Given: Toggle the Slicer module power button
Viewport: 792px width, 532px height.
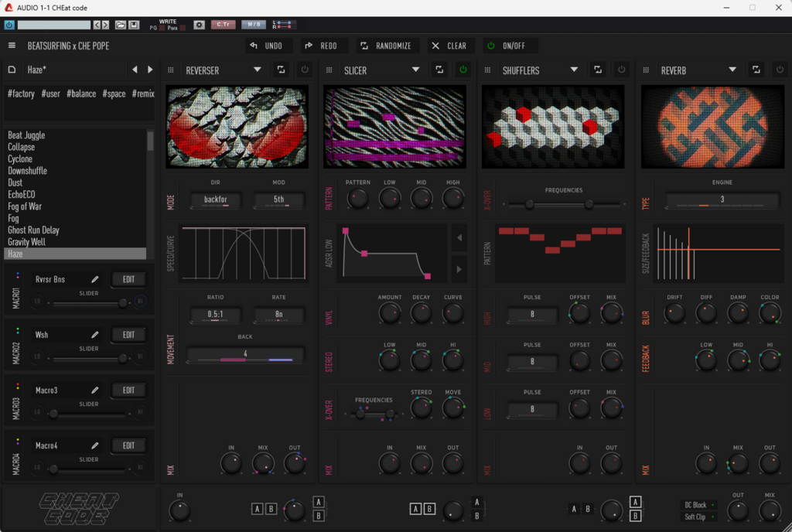Looking at the screenshot, I should (463, 70).
